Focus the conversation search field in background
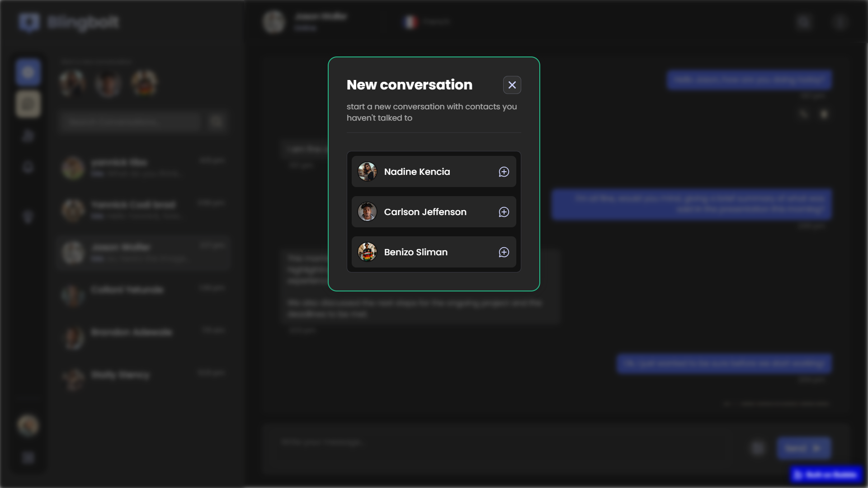 tap(130, 122)
